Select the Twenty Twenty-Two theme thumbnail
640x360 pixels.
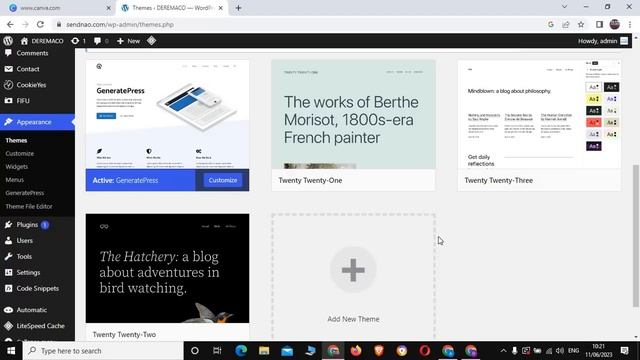click(167, 268)
